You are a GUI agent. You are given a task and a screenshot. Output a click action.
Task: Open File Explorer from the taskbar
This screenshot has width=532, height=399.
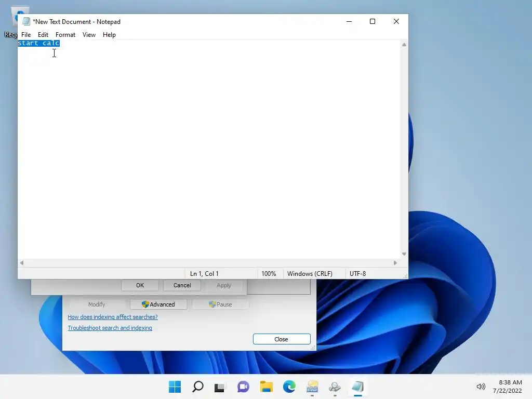(x=267, y=387)
